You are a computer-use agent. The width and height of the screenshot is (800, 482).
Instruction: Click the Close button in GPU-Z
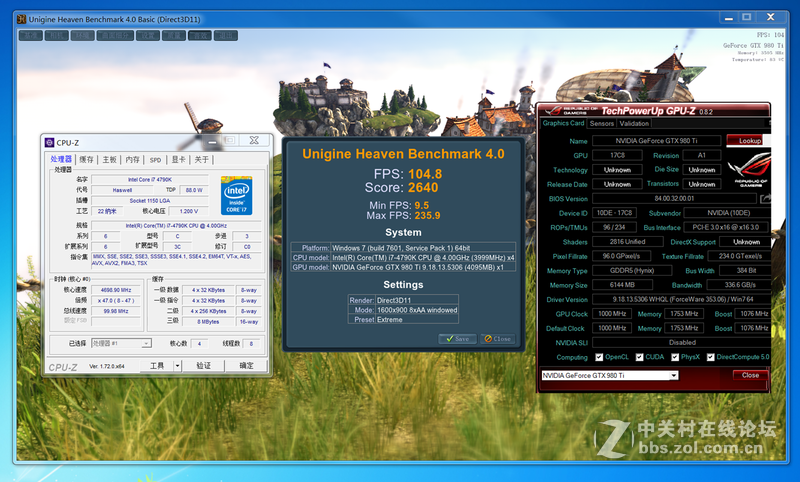(x=750, y=375)
